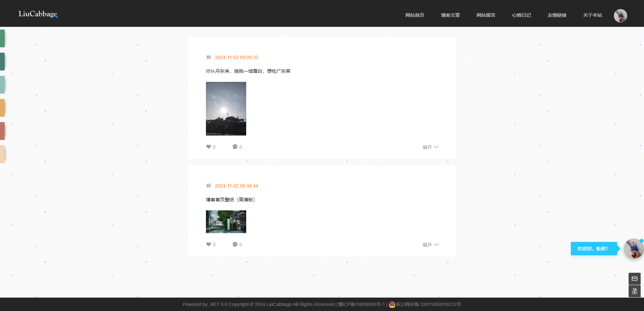Open the sky photo thumbnail
The image size is (644, 311).
[x=226, y=109]
